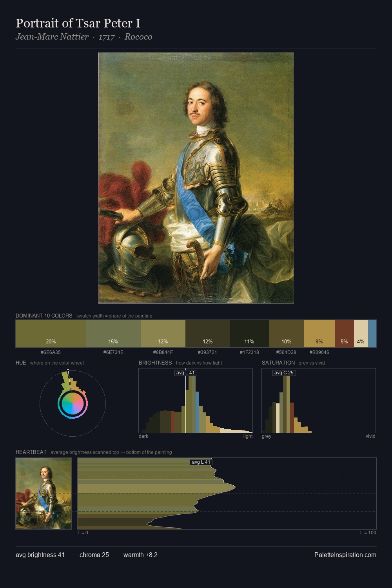Click the footer stat "avg brightness 41"
The height and width of the screenshot is (588, 392).
pyautogui.click(x=40, y=555)
